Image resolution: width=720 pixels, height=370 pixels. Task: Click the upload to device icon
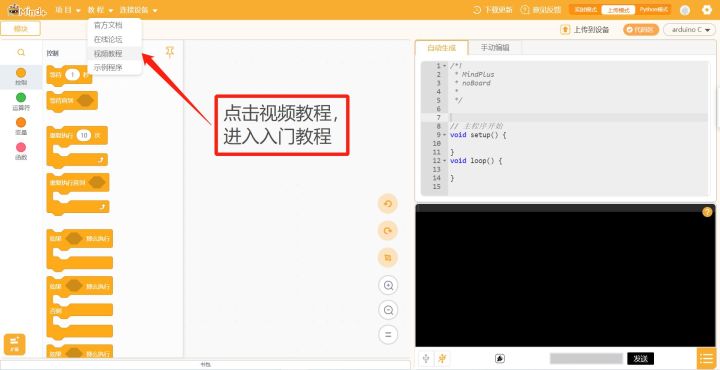[x=565, y=30]
